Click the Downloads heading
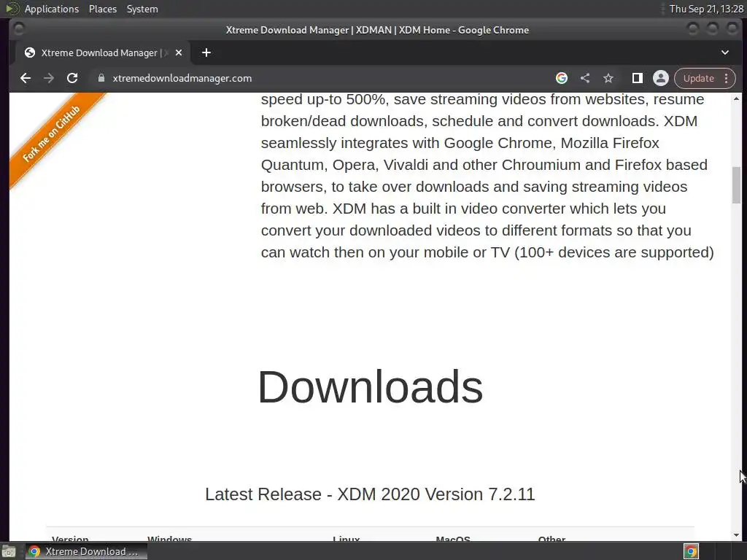Viewport: 747px width, 560px height. click(370, 386)
